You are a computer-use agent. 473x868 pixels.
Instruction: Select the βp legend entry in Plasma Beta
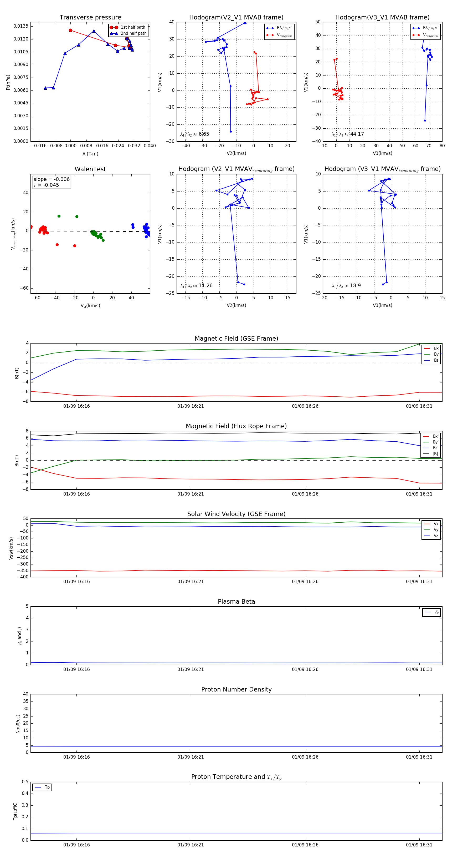point(431,612)
